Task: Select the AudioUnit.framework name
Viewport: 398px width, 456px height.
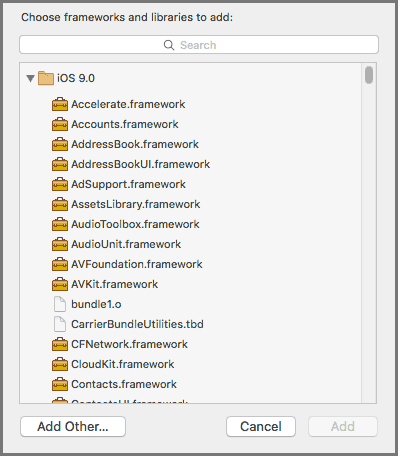Action: coord(126,244)
